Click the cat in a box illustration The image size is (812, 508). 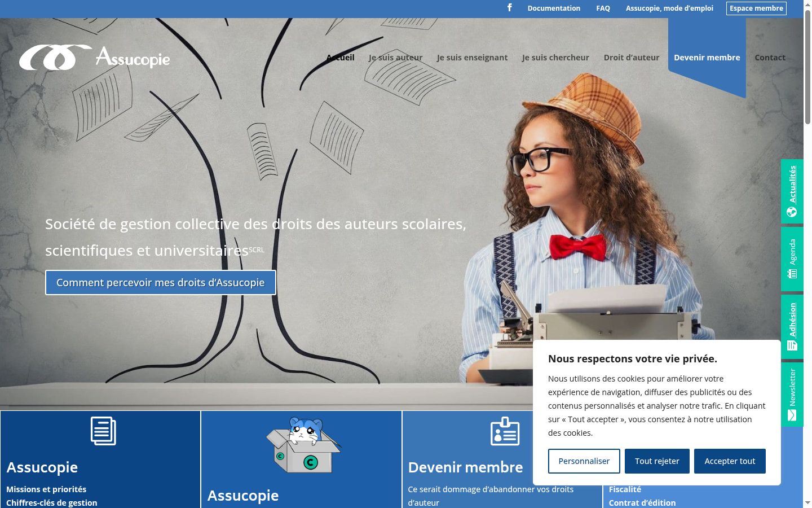click(x=303, y=445)
